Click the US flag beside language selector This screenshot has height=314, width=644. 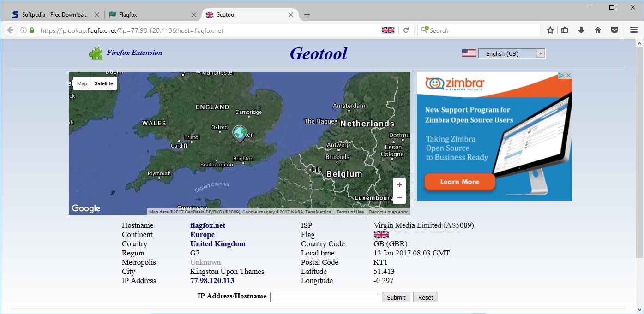(469, 53)
